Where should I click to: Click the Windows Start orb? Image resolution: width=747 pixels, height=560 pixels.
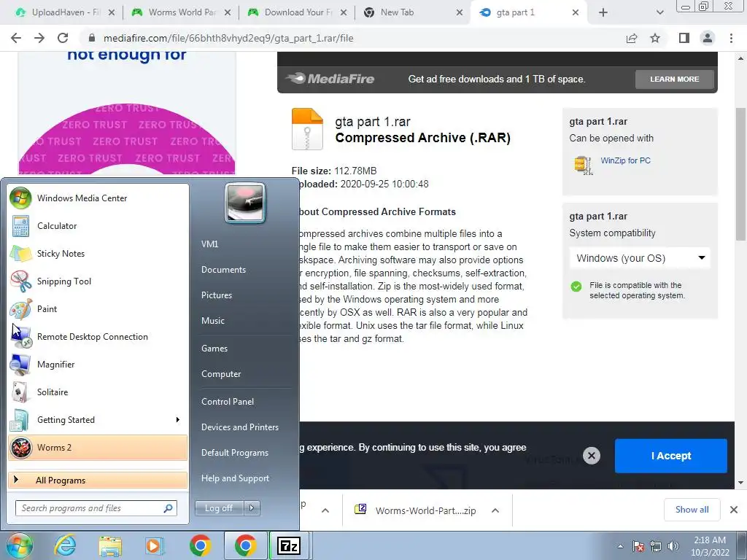pos(19,545)
